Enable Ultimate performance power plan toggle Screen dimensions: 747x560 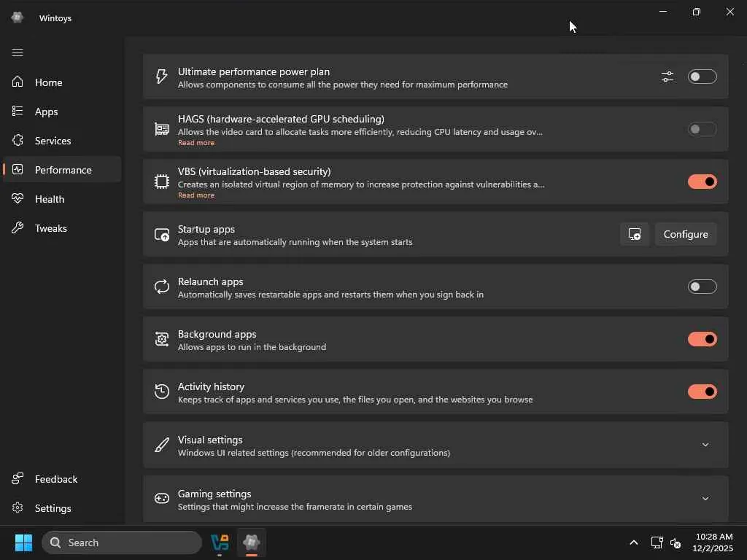(703, 77)
